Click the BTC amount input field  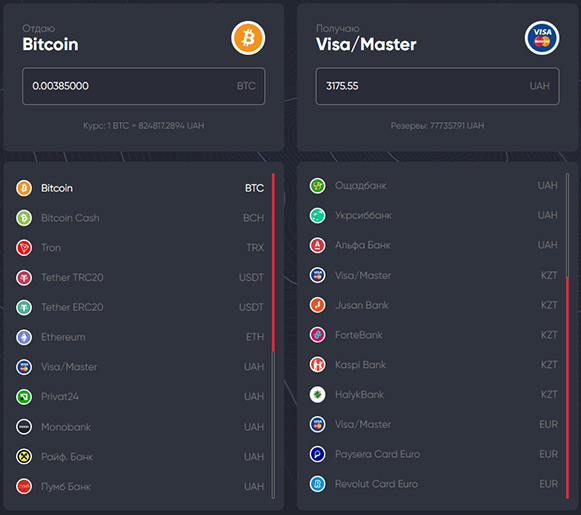pos(144,86)
